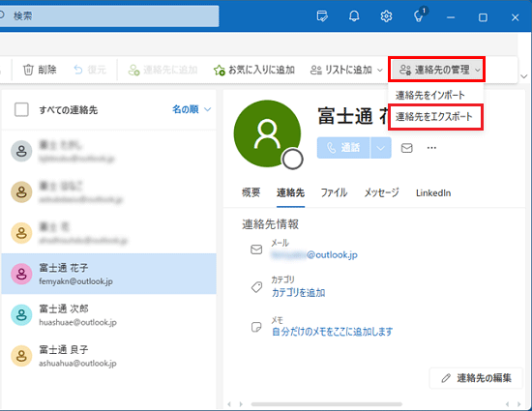Viewport: 532px width, 411px height.
Task: Click the yellow avatar of 富士通 良子
Action: 21,356
